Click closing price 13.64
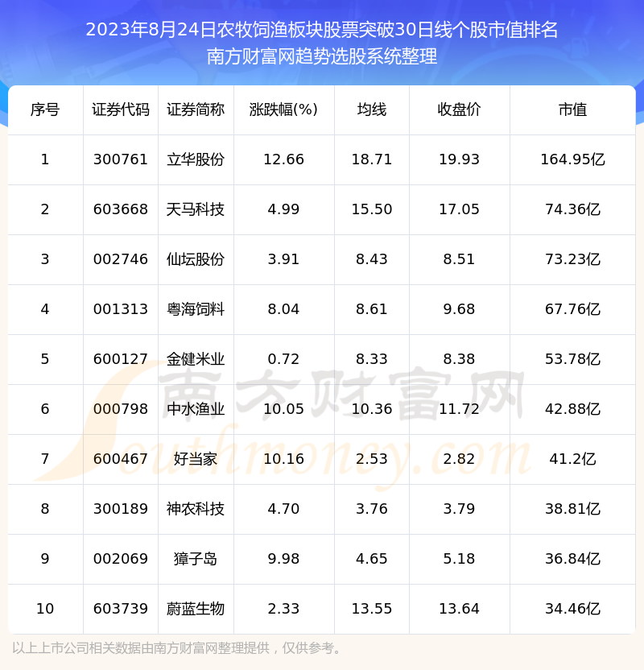Image resolution: width=644 pixels, height=670 pixels. pyautogui.click(x=459, y=609)
